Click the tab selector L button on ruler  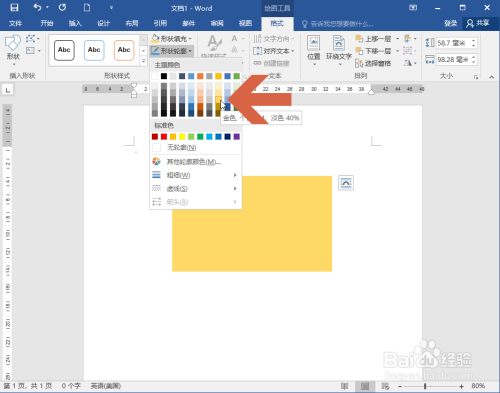pos(8,89)
